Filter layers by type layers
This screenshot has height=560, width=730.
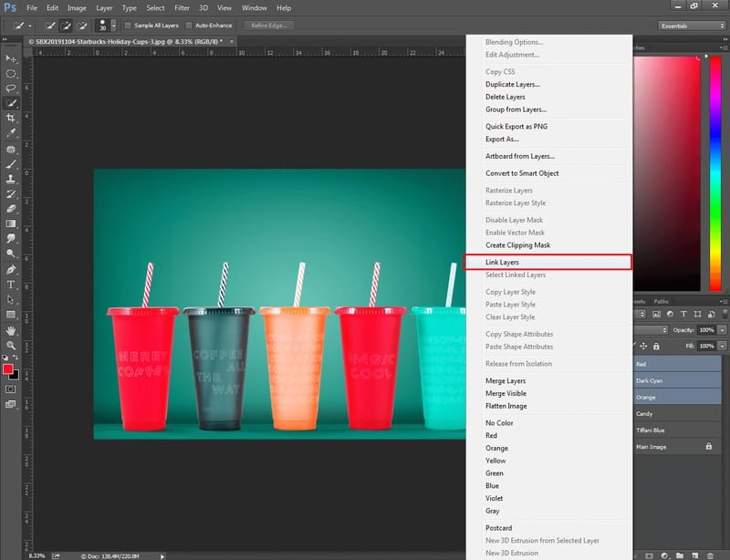coord(683,315)
